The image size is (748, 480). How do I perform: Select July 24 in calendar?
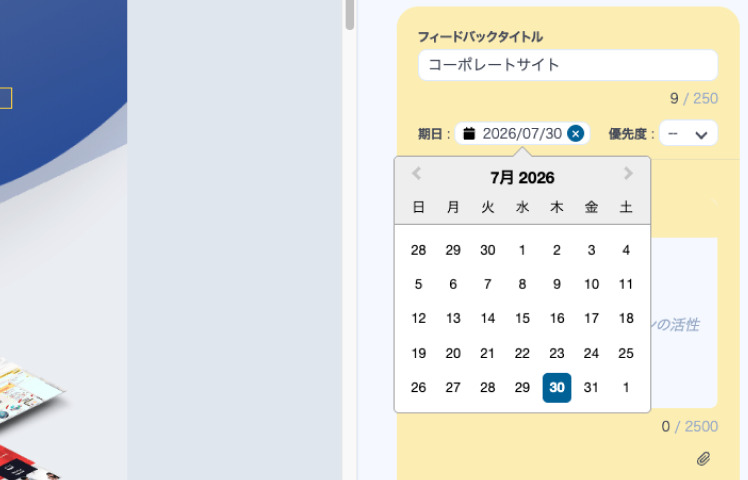click(591, 353)
